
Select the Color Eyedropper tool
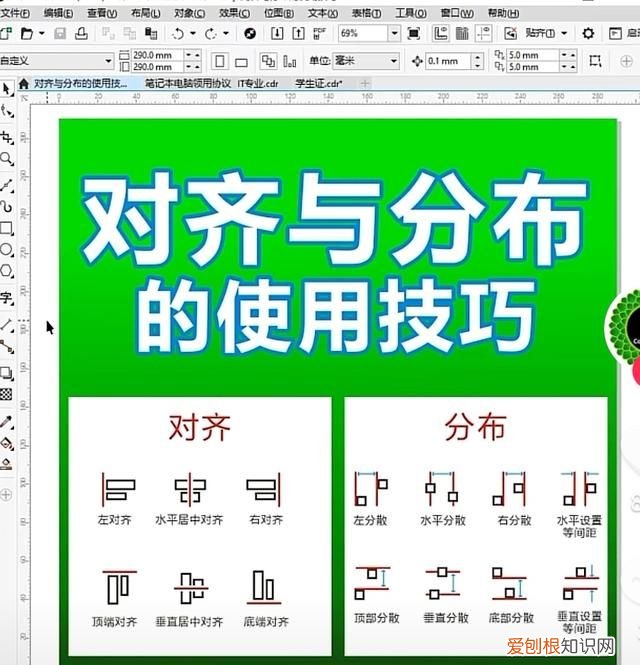(7, 422)
